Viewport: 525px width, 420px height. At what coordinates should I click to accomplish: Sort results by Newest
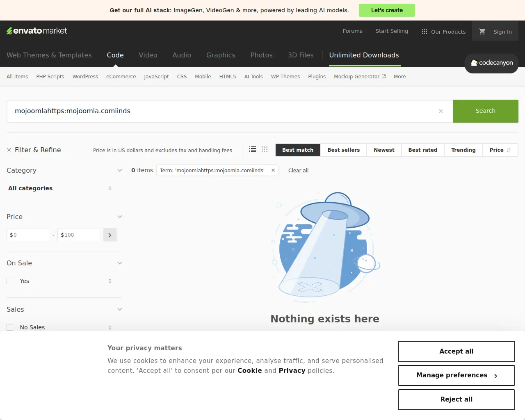tap(384, 150)
